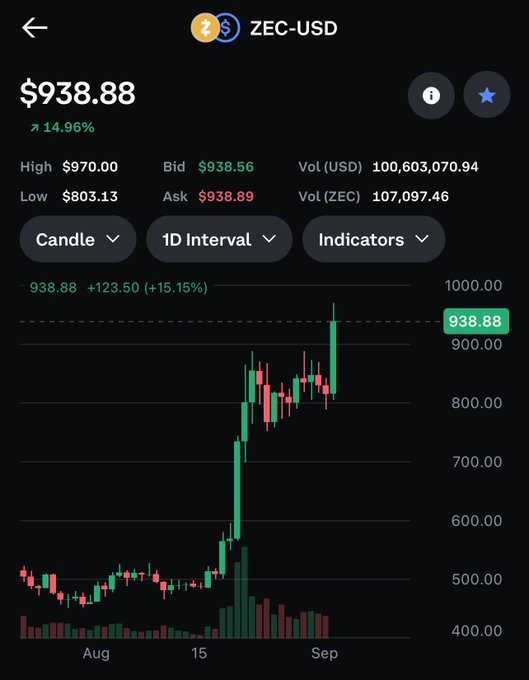
Task: Tap the 600.00 price axis label
Action: (x=477, y=520)
